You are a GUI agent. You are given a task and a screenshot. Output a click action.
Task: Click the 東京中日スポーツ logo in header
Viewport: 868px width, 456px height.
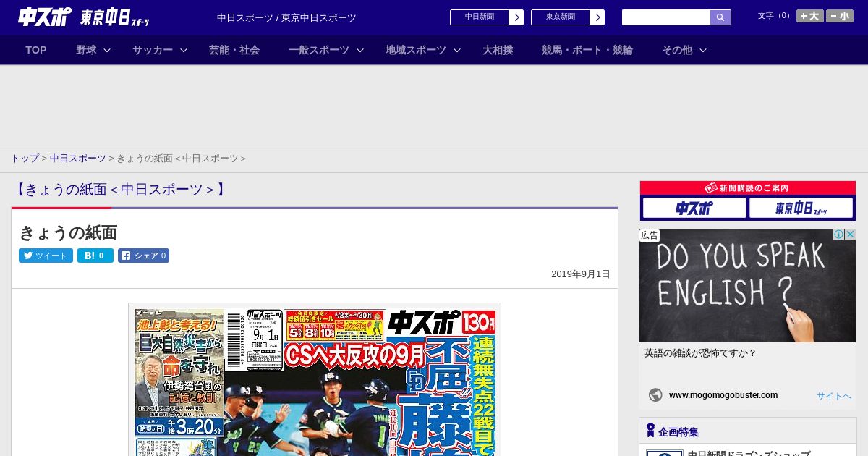pos(115,17)
